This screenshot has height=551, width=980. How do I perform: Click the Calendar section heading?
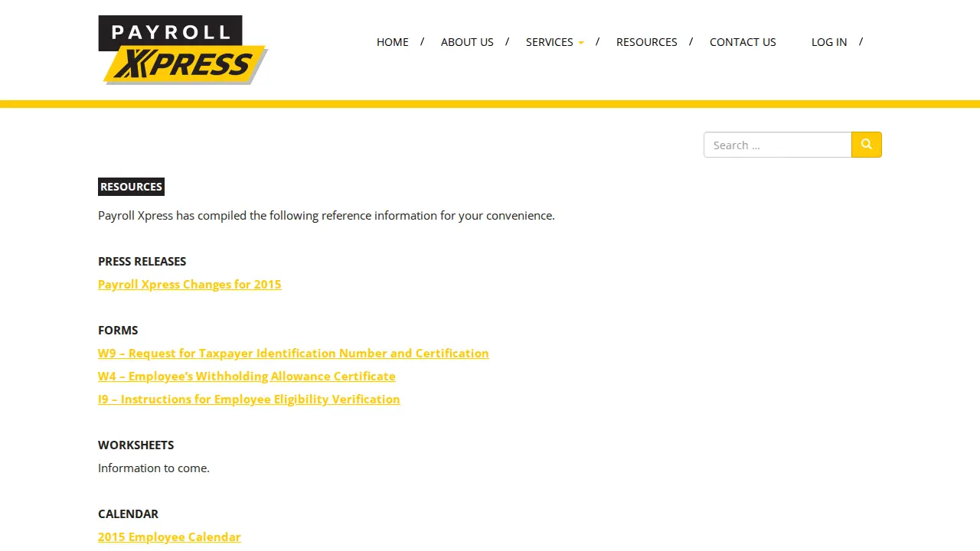coord(129,514)
